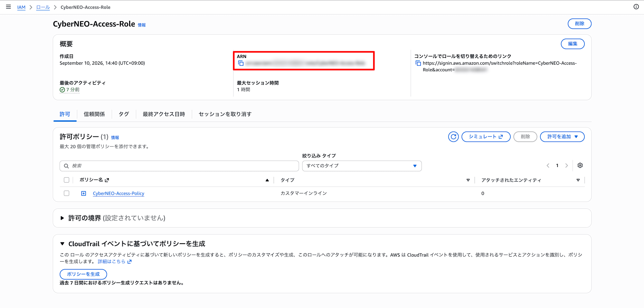The height and width of the screenshot is (308, 644).
Task: Copy the ARN with the copy icon
Action: coord(241,63)
